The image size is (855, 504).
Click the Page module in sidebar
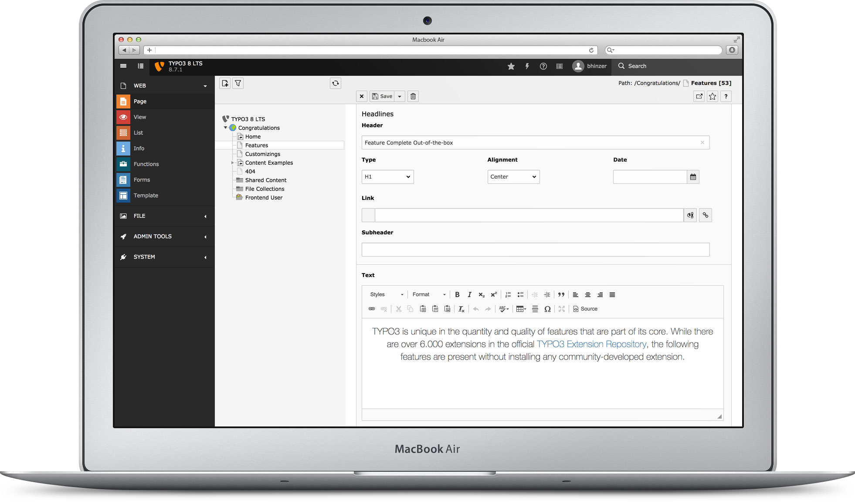point(139,101)
